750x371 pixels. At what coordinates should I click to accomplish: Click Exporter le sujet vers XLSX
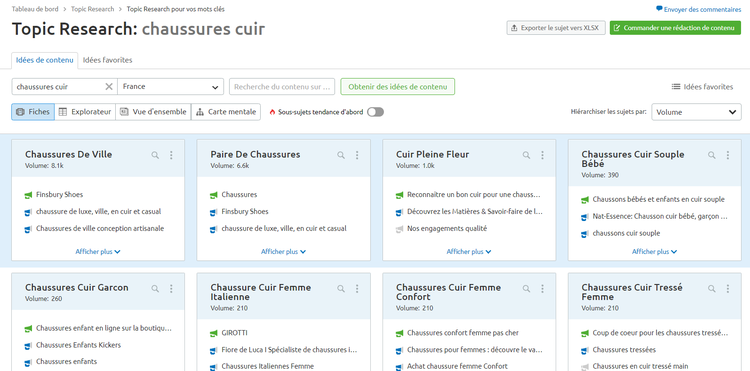click(556, 28)
